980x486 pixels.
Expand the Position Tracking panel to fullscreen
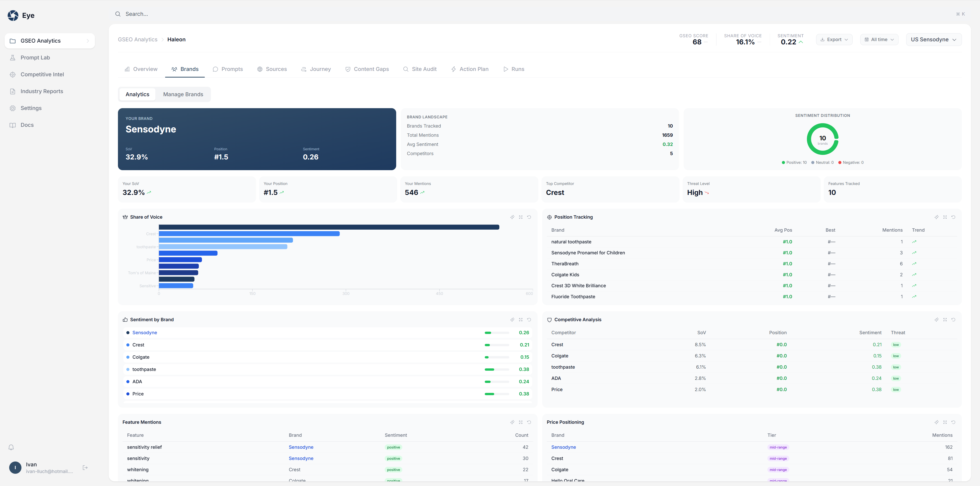(x=945, y=217)
